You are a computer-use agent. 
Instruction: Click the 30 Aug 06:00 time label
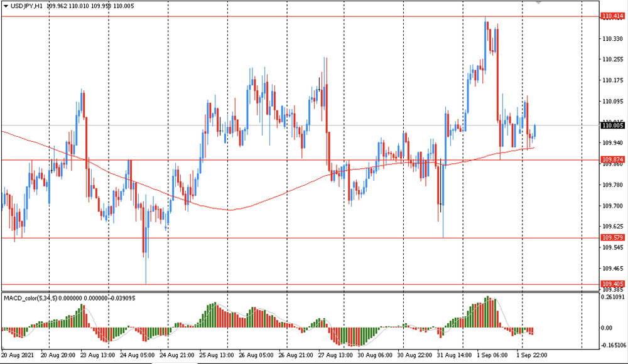point(376,355)
